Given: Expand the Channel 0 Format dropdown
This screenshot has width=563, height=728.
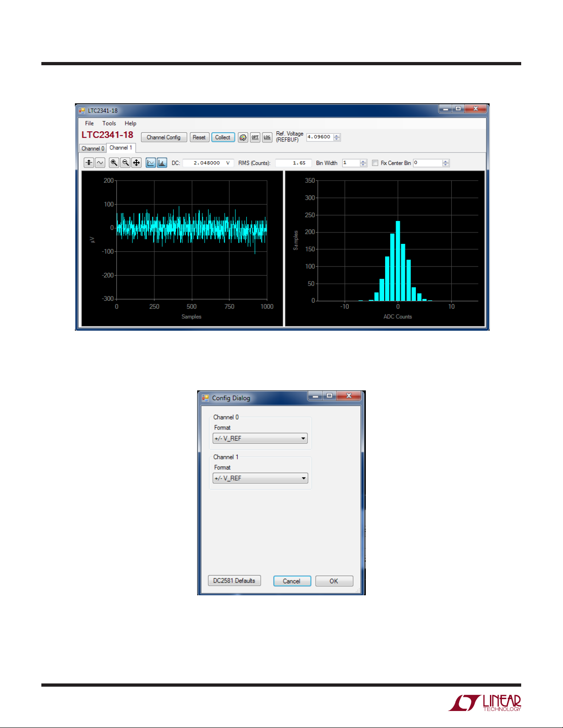Looking at the screenshot, I should (260, 439).
